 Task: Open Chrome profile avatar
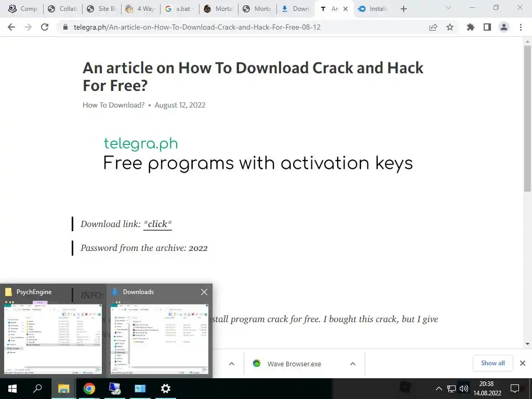tap(504, 27)
